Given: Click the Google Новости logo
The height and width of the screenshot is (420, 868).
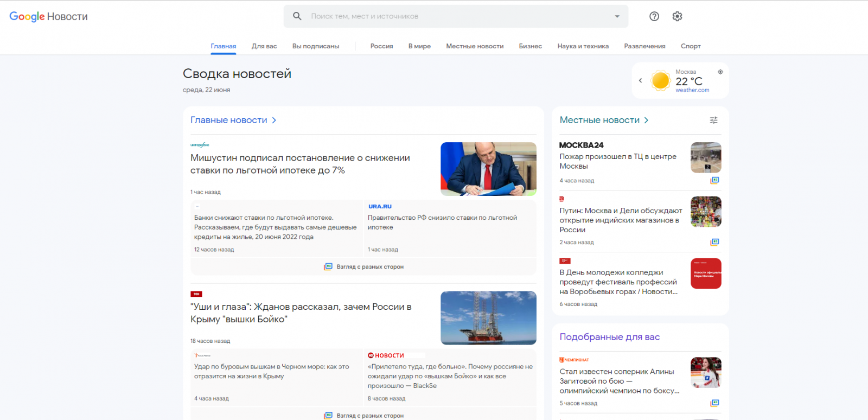Looking at the screenshot, I should 48,16.
